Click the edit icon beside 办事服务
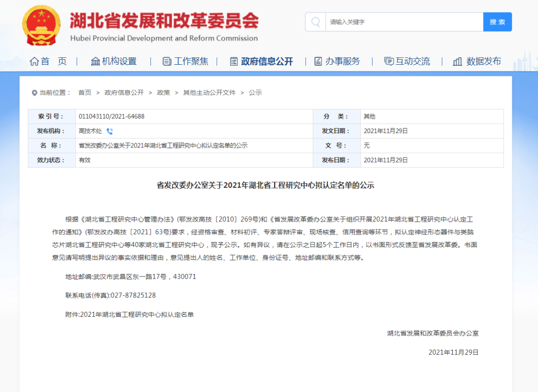Viewport: 538px width, 392px height. point(318,61)
